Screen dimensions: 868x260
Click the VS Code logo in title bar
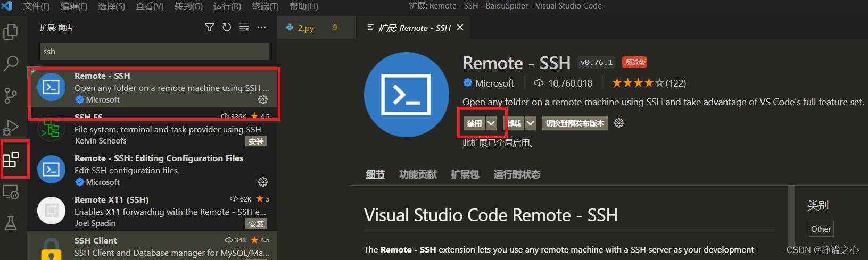pos(7,6)
